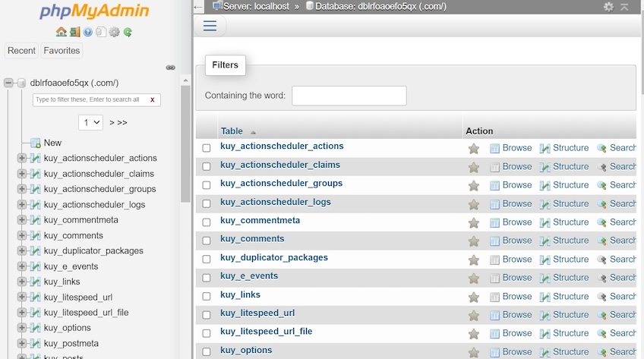644x359 pixels.
Task: Sort by the Table column header
Action: point(232,131)
